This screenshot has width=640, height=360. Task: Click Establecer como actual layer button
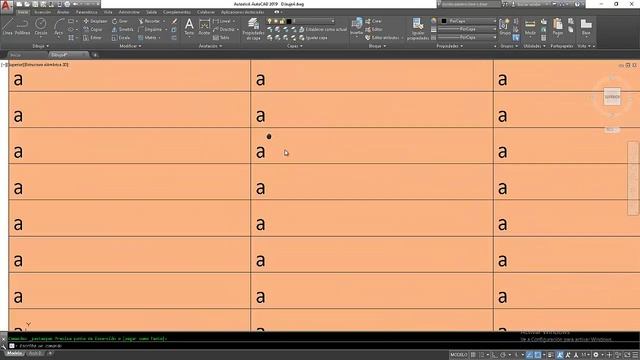pyautogui.click(x=323, y=29)
